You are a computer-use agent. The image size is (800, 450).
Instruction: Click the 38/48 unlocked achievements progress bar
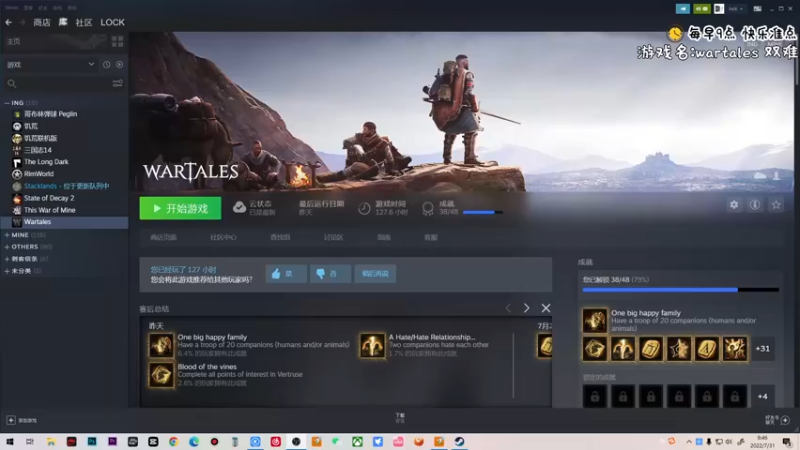pos(681,290)
